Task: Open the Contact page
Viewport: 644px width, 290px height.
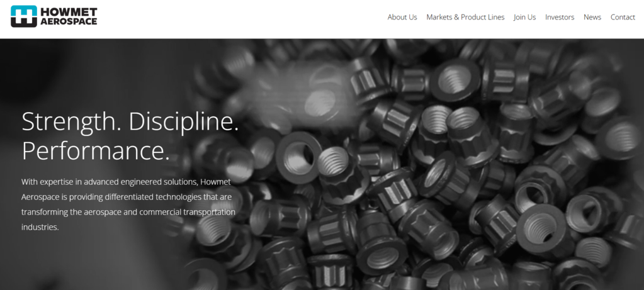Action: pyautogui.click(x=623, y=17)
